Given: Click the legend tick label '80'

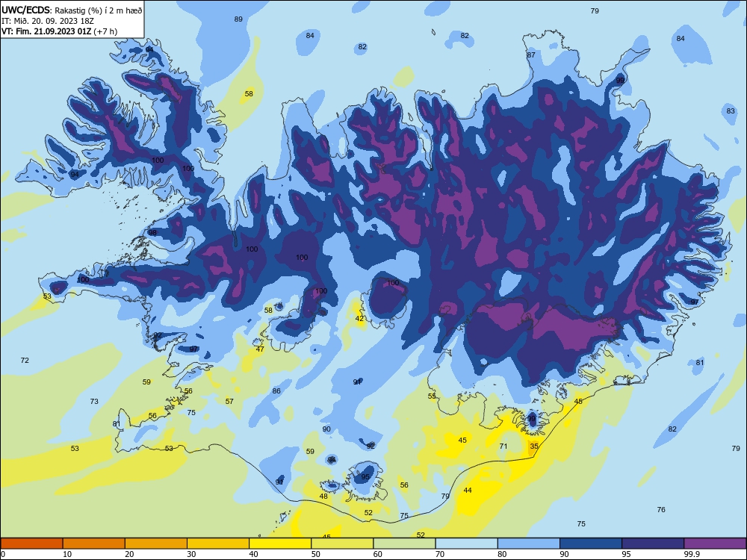Looking at the screenshot, I should [502, 554].
